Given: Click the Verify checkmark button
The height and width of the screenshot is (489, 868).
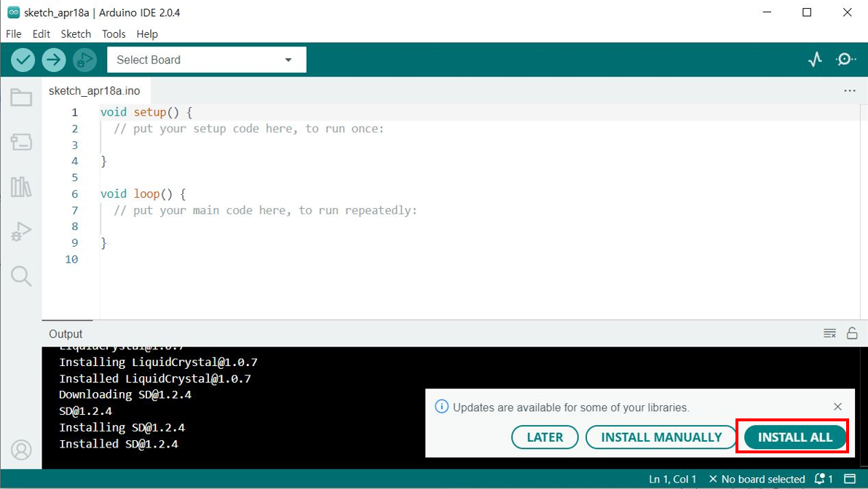Looking at the screenshot, I should [x=23, y=60].
